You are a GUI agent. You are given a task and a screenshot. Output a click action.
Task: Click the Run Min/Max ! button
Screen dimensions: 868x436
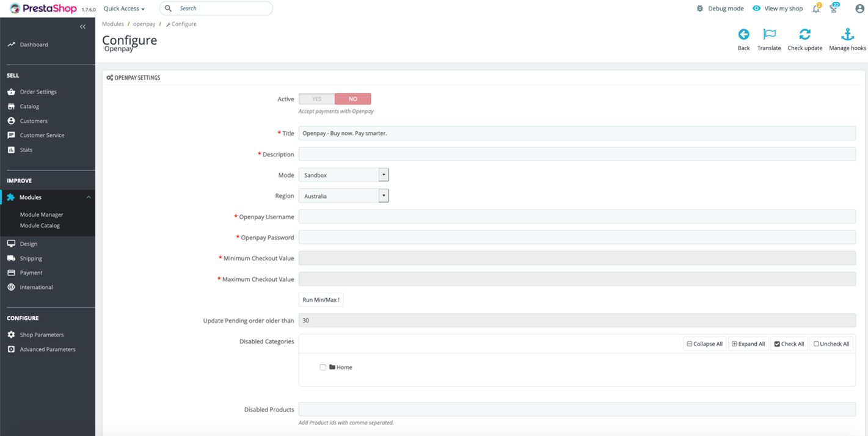click(x=321, y=300)
